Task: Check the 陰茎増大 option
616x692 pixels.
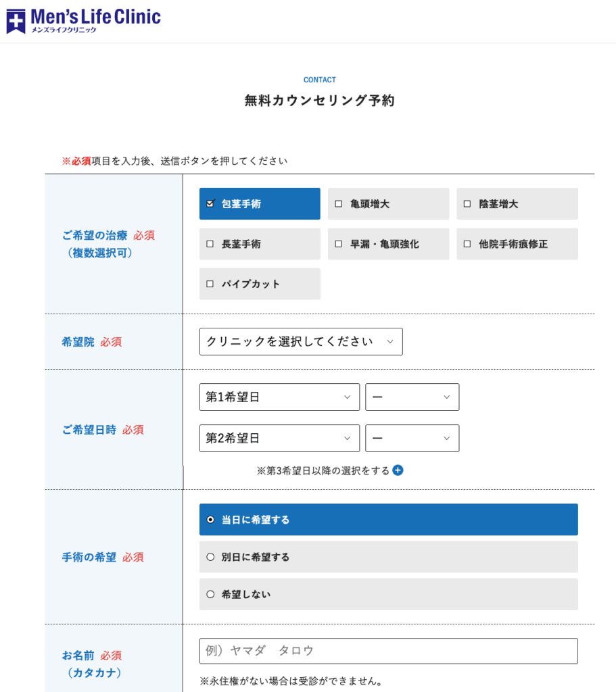Action: point(517,204)
